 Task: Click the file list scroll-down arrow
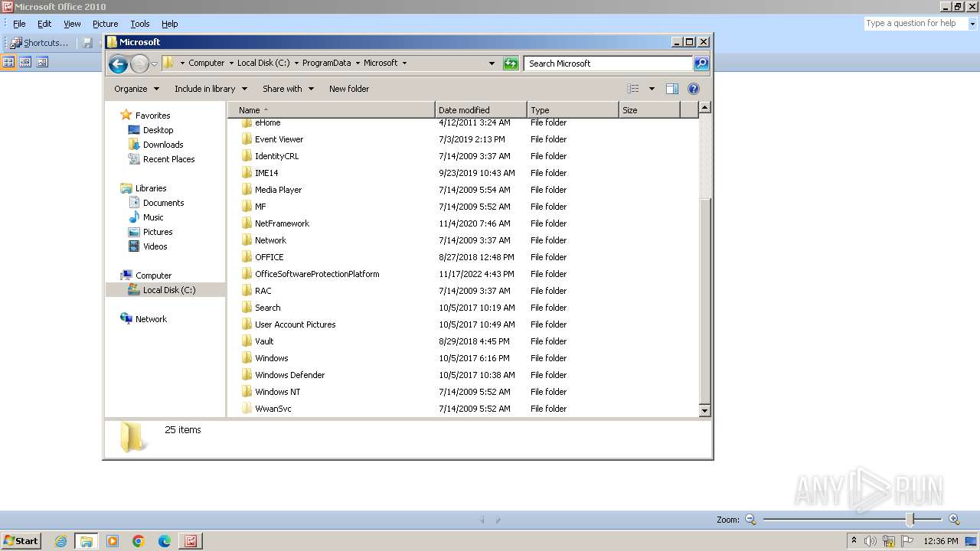click(x=705, y=411)
